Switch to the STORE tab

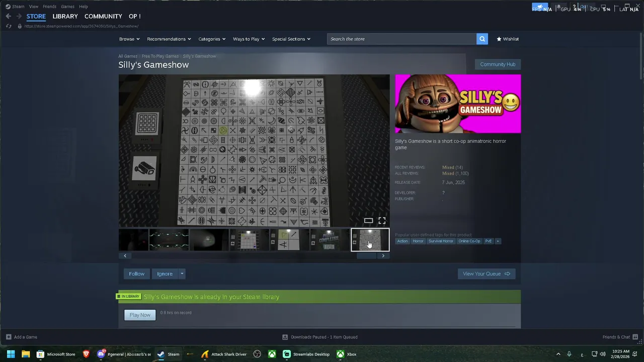pyautogui.click(x=36, y=16)
